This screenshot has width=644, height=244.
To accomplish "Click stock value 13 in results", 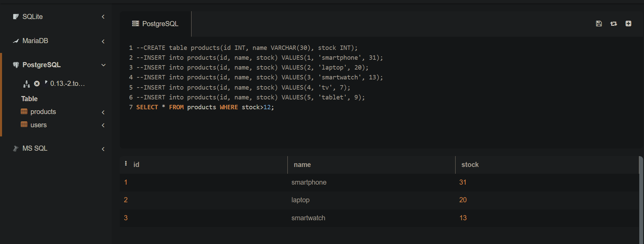I will (x=463, y=218).
